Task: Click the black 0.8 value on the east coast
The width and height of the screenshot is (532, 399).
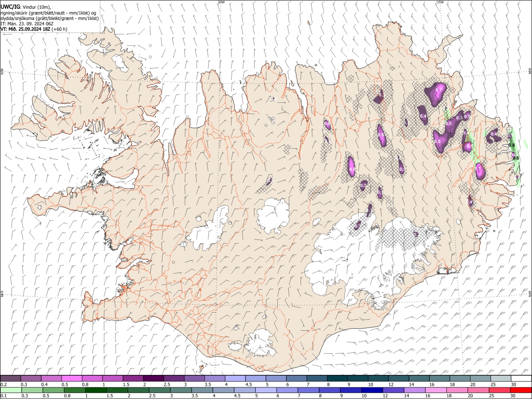Action: [512, 145]
